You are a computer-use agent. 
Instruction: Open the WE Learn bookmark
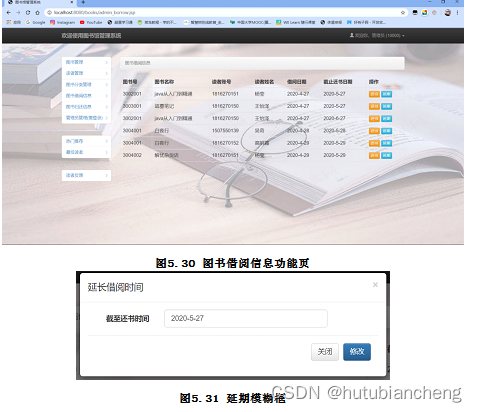point(296,22)
